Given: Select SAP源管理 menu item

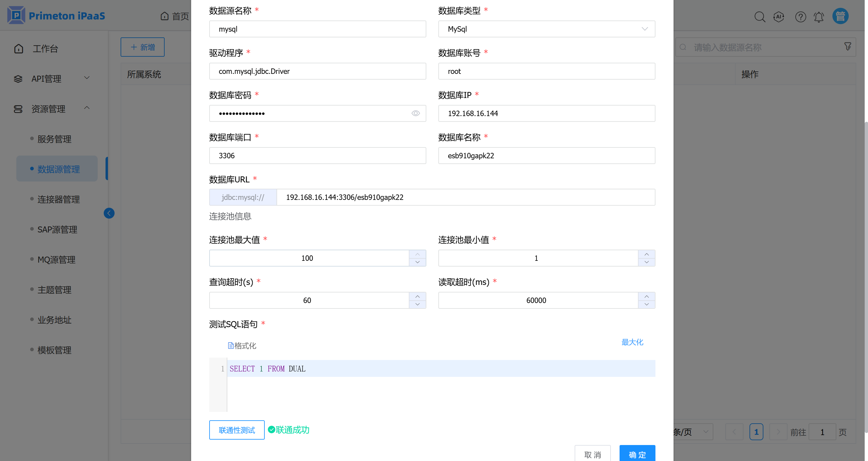Looking at the screenshot, I should click(x=57, y=229).
